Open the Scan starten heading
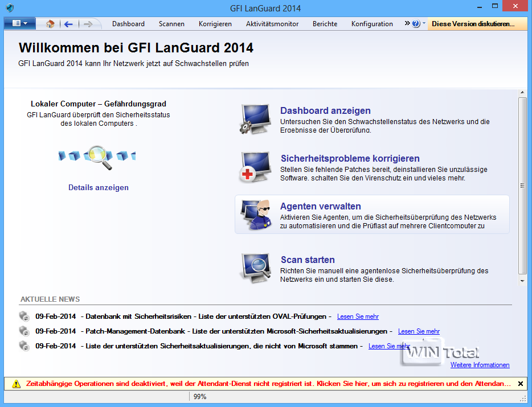 tap(308, 260)
